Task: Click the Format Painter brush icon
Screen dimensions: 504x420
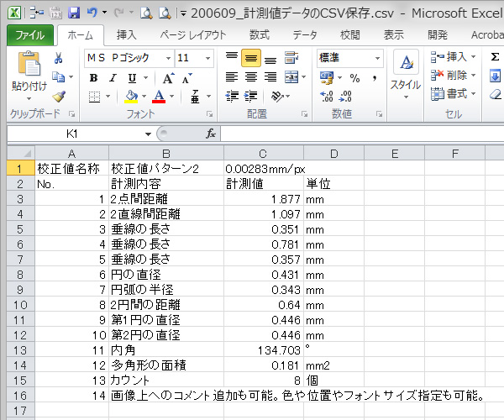Action: (x=59, y=96)
